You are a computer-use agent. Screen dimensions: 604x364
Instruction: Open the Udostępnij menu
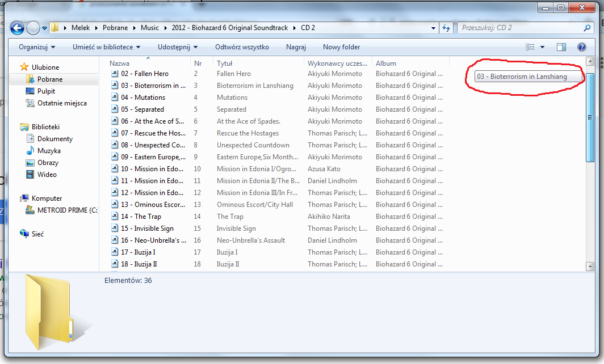click(x=178, y=47)
